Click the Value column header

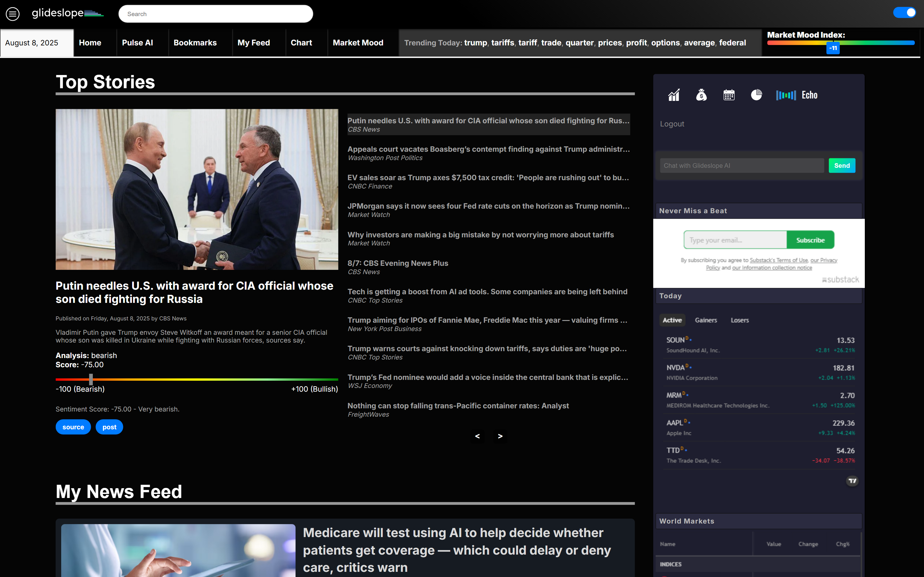pos(774,544)
